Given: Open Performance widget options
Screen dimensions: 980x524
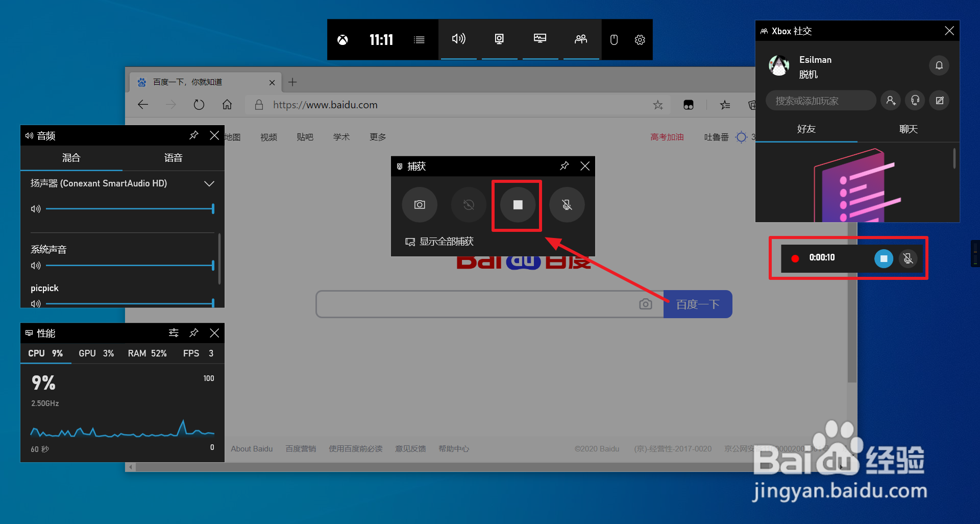Looking at the screenshot, I should click(174, 333).
